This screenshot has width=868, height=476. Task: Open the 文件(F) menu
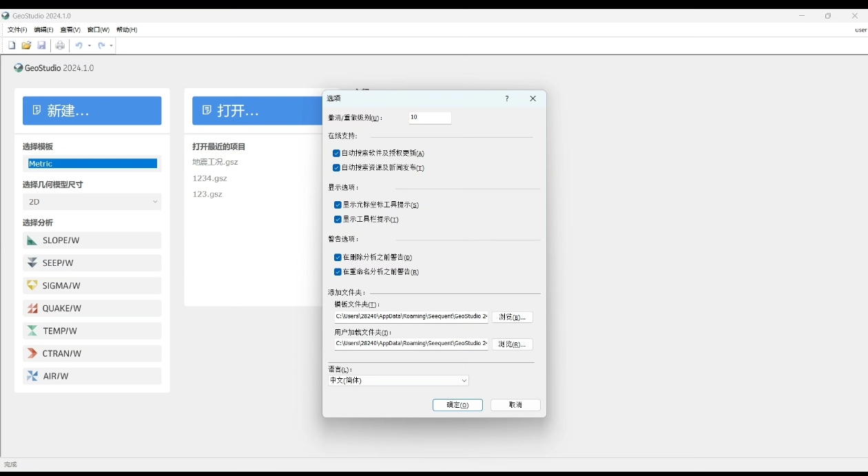17,30
